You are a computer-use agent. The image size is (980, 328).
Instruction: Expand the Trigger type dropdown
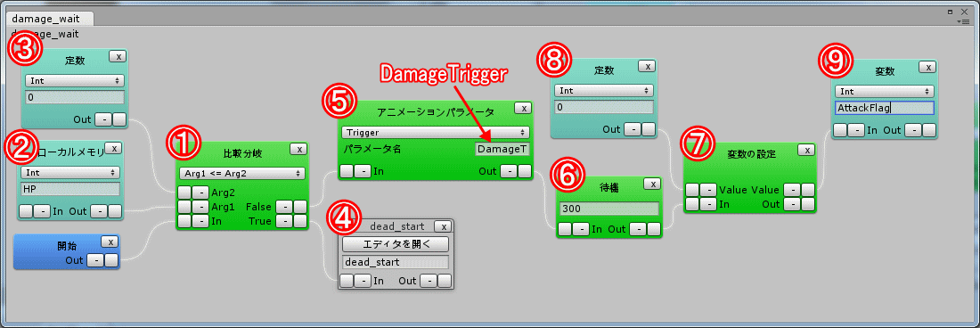(x=436, y=133)
